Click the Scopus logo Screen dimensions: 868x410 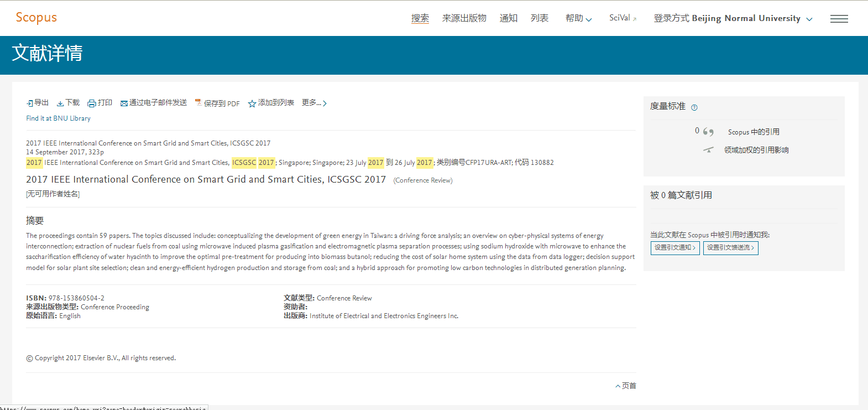(36, 18)
